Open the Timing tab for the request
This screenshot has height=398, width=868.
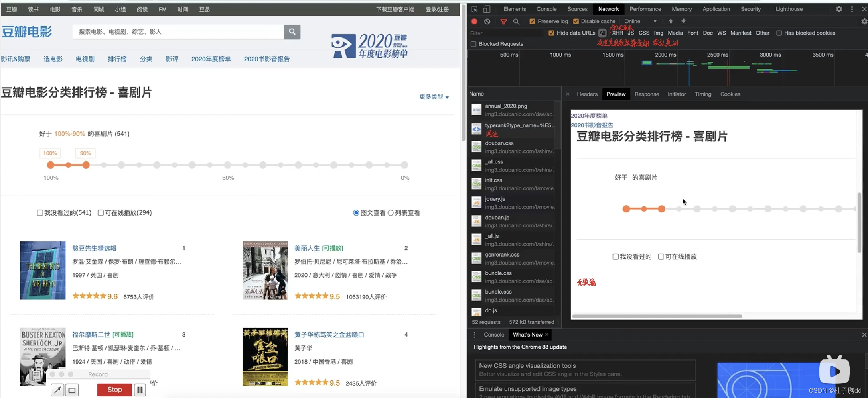point(703,94)
